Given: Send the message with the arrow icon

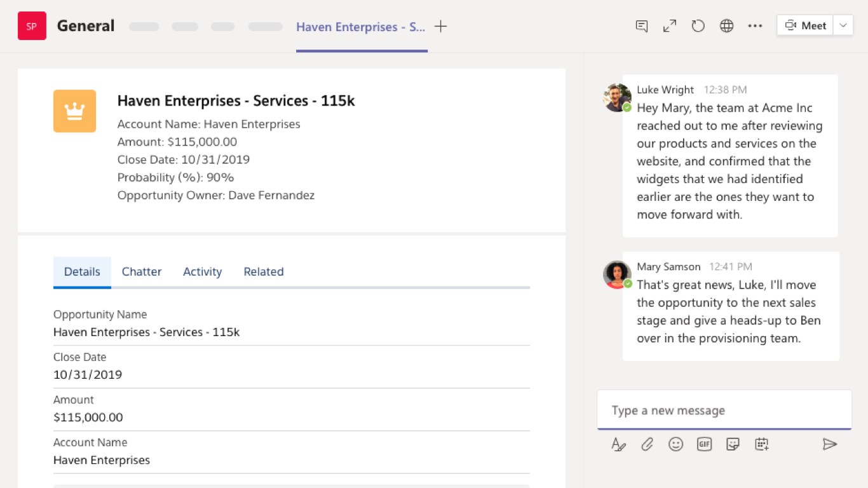Looking at the screenshot, I should pyautogui.click(x=831, y=444).
